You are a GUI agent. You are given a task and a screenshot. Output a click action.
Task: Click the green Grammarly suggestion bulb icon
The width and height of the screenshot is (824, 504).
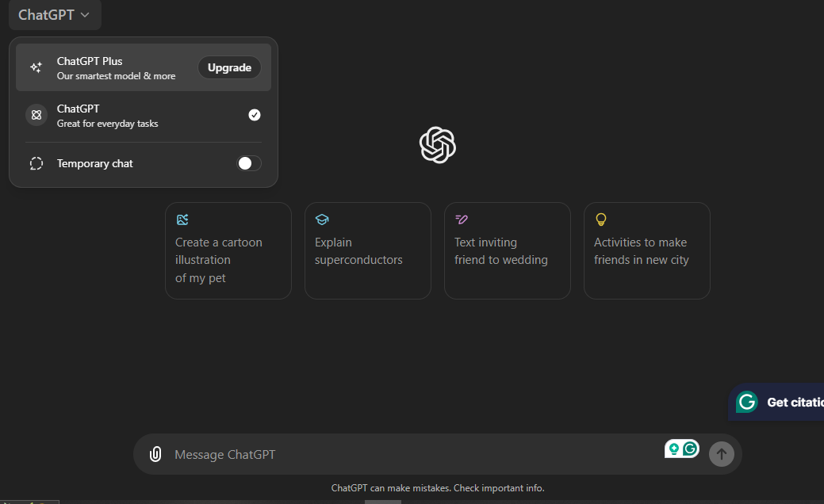coord(674,449)
